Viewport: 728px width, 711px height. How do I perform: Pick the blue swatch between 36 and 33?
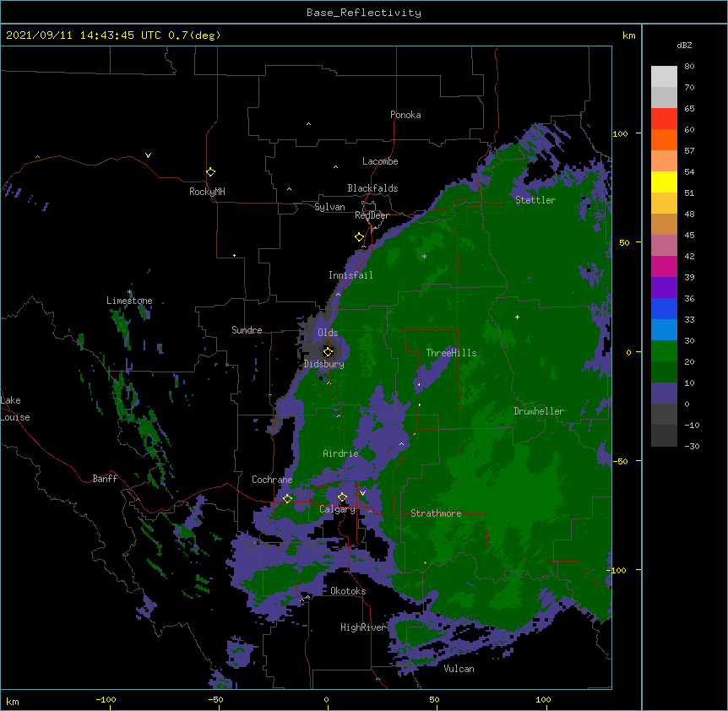pos(664,308)
